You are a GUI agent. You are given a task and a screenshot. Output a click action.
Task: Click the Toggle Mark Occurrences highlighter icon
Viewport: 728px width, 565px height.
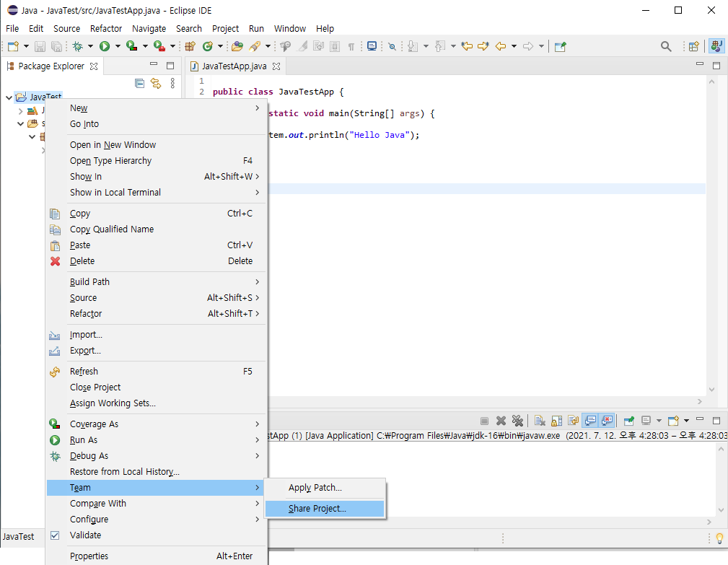(x=303, y=46)
